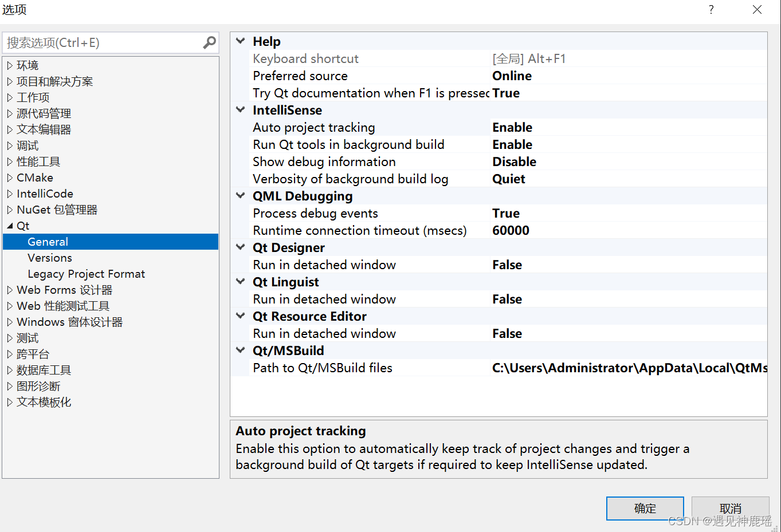Expand the Windows 窗体设计器 node arrow

click(10, 322)
